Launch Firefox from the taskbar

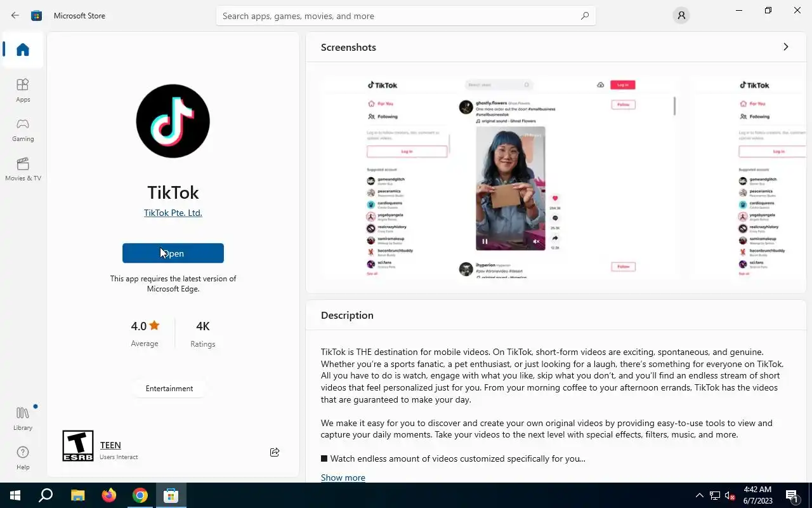click(x=109, y=495)
